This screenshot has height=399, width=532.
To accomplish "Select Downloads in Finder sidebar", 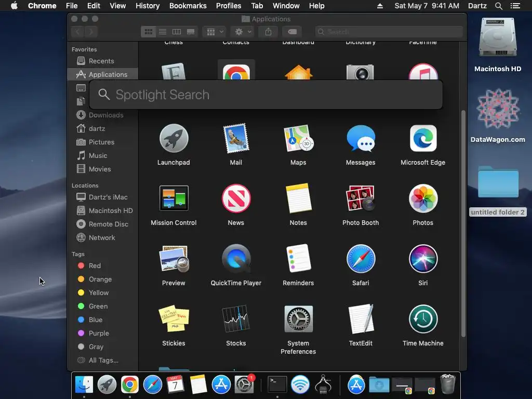I will coord(103,115).
